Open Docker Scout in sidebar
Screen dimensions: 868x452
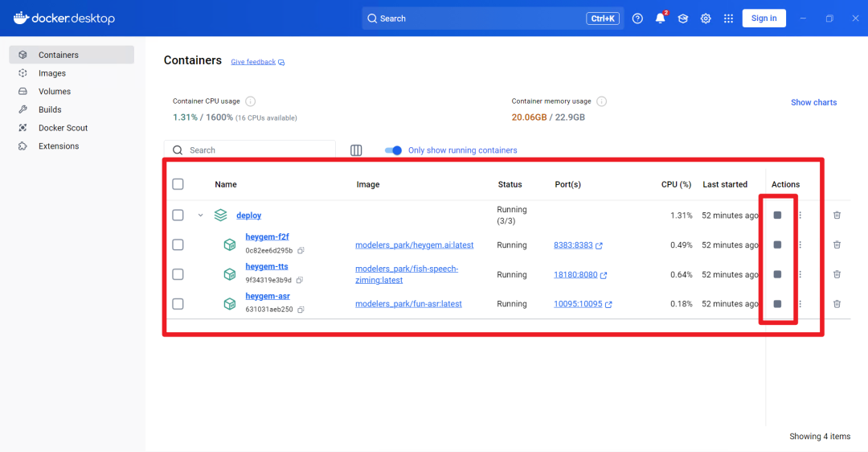coord(72,128)
